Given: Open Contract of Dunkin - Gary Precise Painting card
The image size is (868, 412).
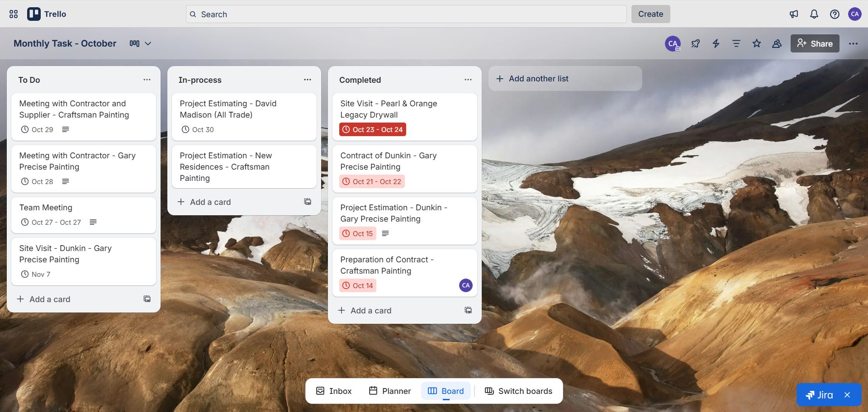Looking at the screenshot, I should pyautogui.click(x=405, y=169).
